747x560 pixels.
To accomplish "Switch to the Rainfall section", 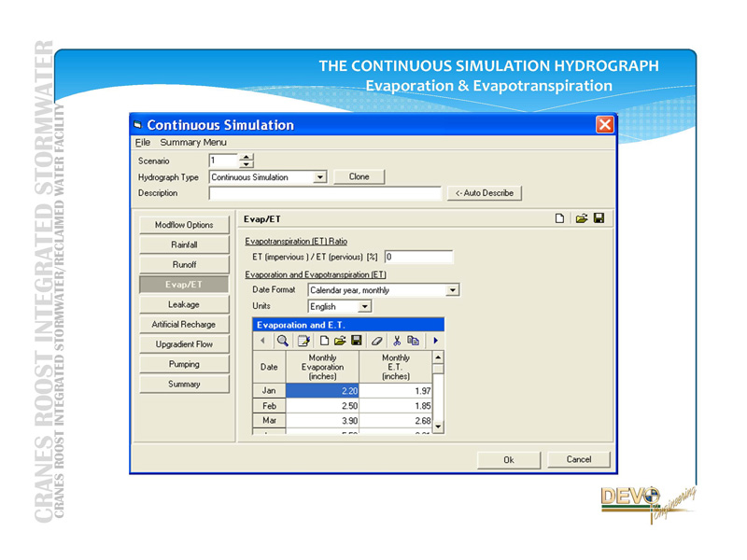I will pos(184,245).
